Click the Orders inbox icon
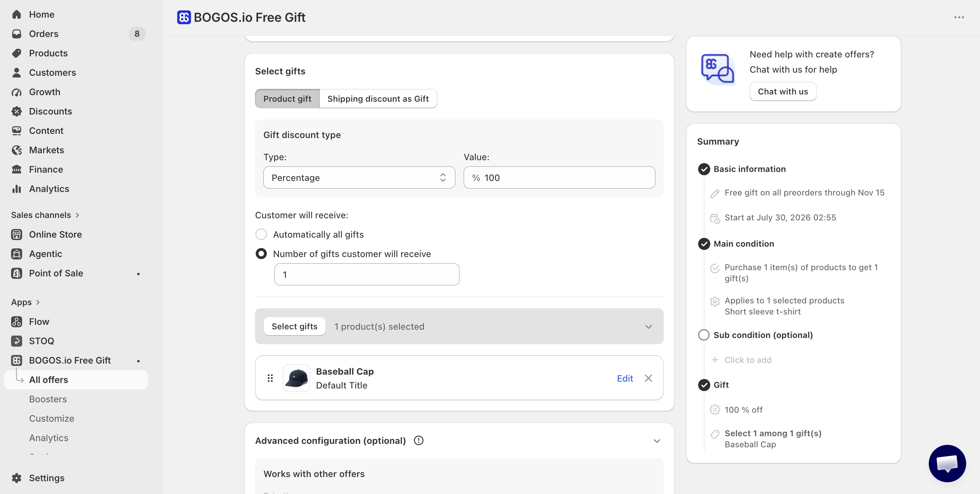 click(x=16, y=34)
